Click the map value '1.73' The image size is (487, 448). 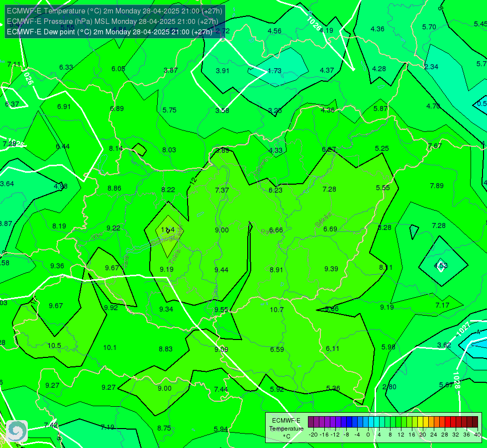[275, 71]
